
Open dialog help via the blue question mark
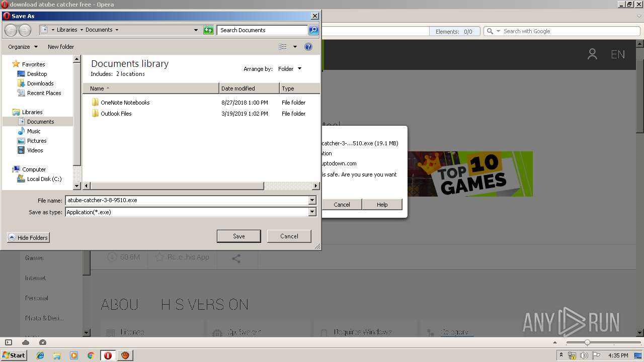(308, 47)
